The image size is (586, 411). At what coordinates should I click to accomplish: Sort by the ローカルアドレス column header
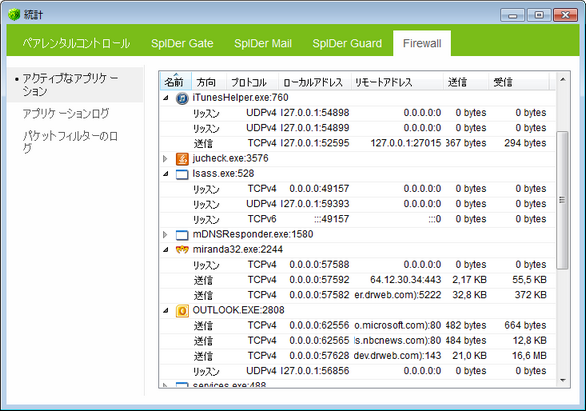(x=315, y=81)
